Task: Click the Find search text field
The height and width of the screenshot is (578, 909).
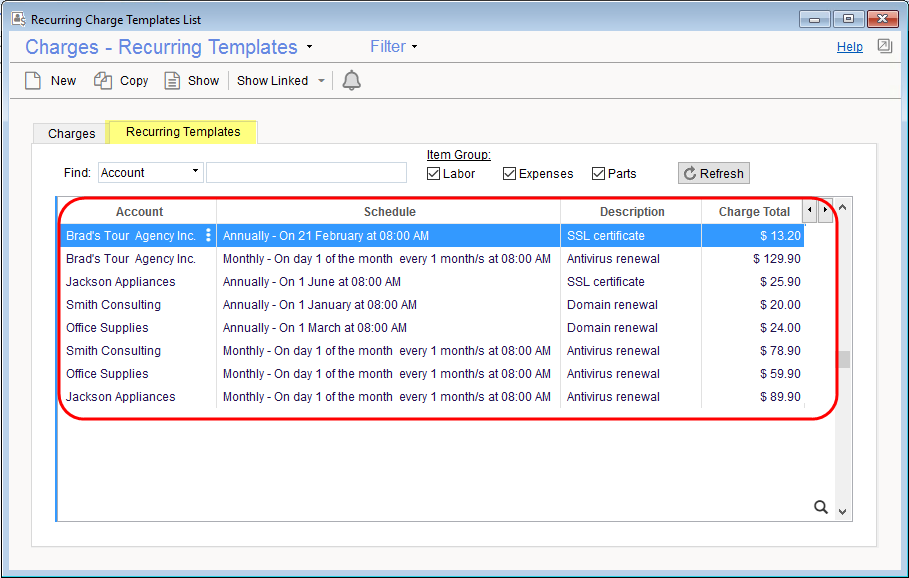Action: click(306, 173)
